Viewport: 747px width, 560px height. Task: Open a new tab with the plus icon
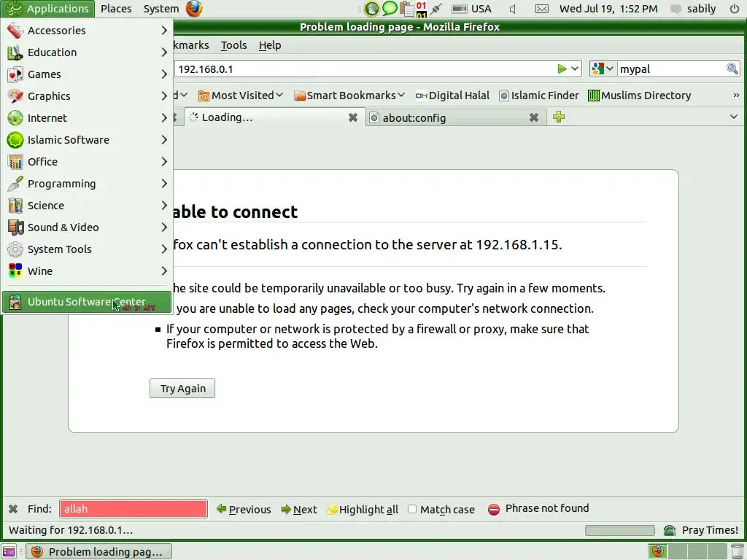click(559, 117)
